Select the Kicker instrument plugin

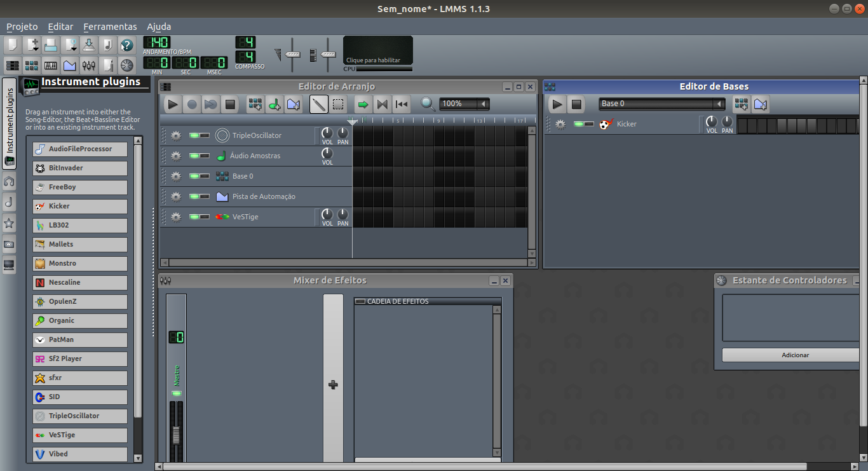point(80,206)
